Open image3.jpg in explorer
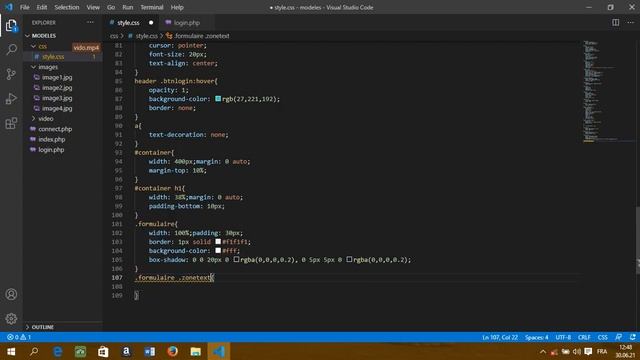Image resolution: width=640 pixels, height=360 pixels. pos(57,98)
